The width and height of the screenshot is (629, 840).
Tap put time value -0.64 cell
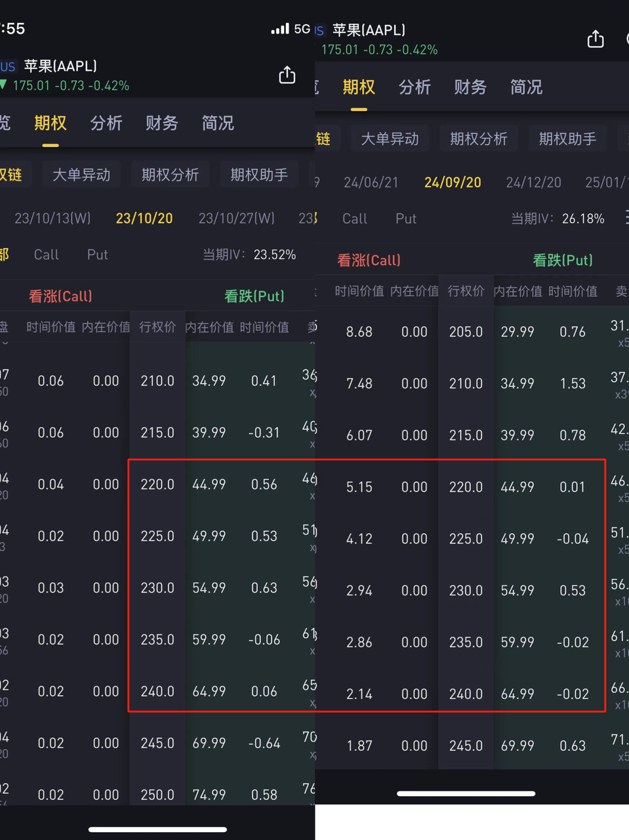pos(264,743)
